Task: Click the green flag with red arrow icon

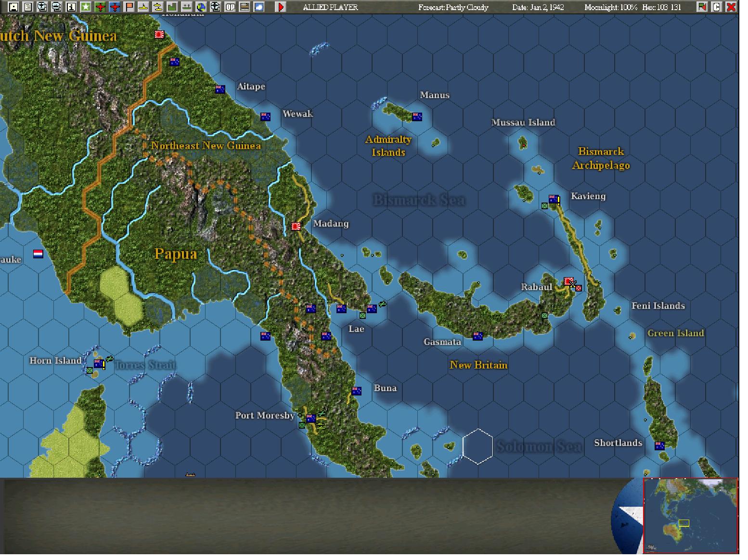Action: (x=702, y=7)
